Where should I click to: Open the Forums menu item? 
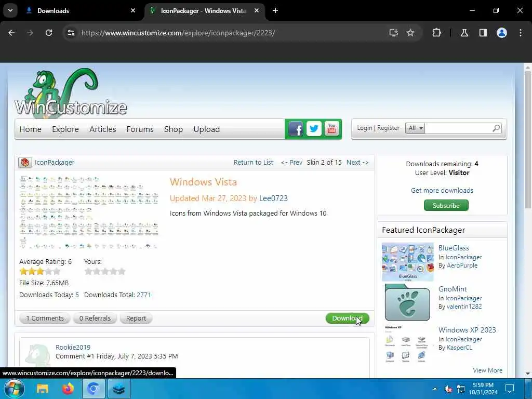tap(140, 129)
